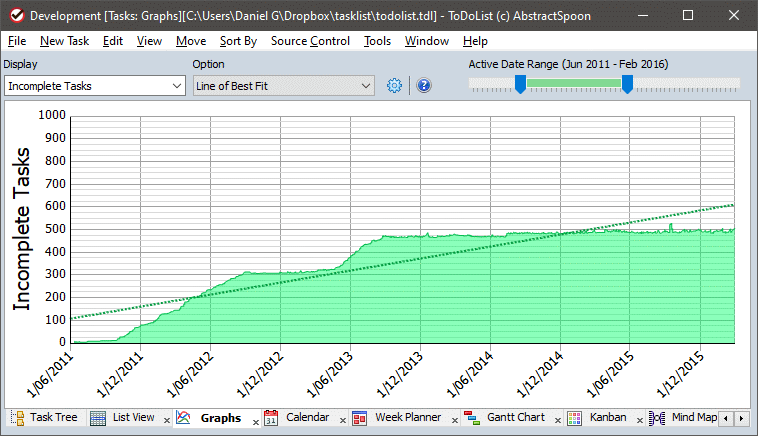
Task: Click the Week Planner tab icon
Action: [x=359, y=418]
